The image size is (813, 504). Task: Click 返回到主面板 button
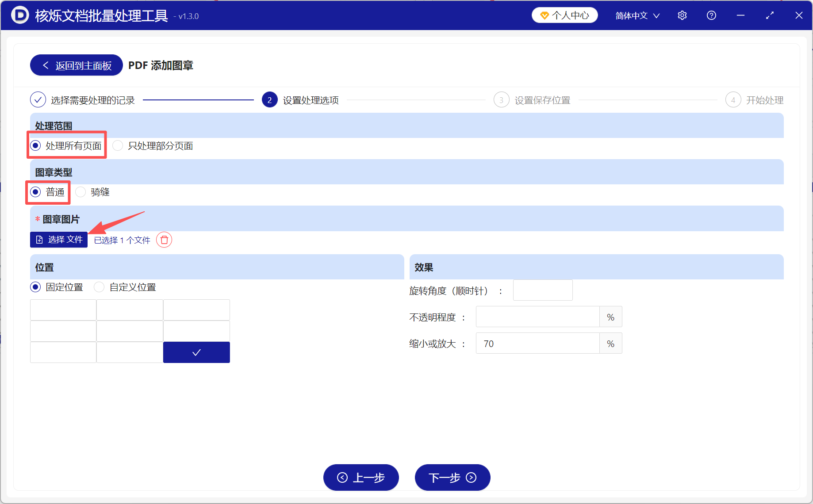coord(76,65)
